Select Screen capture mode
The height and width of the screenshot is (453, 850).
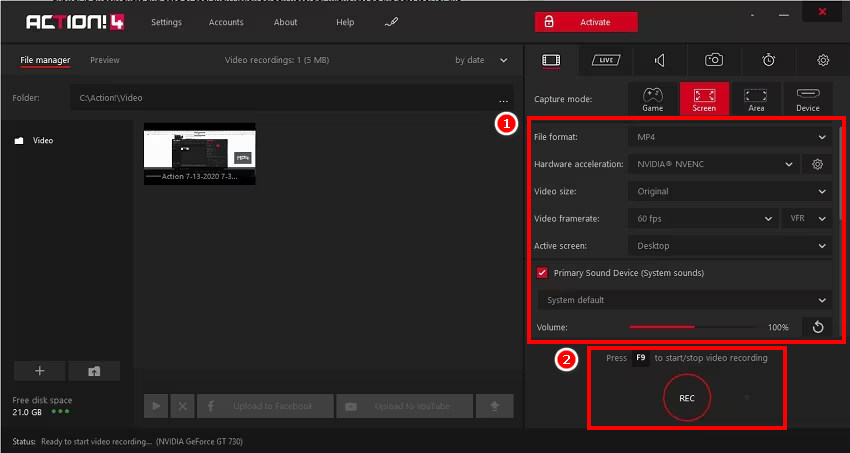pyautogui.click(x=704, y=99)
